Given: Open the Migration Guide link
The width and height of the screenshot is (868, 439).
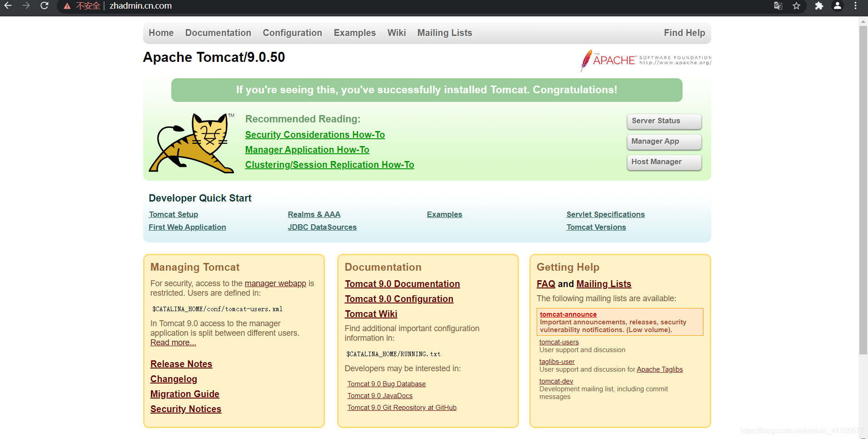Looking at the screenshot, I should click(x=185, y=394).
